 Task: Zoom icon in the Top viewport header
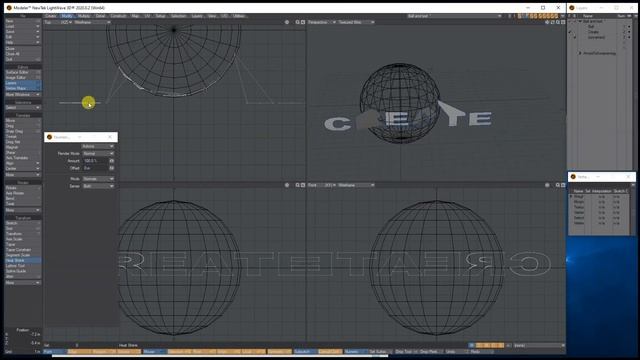coord(298,22)
